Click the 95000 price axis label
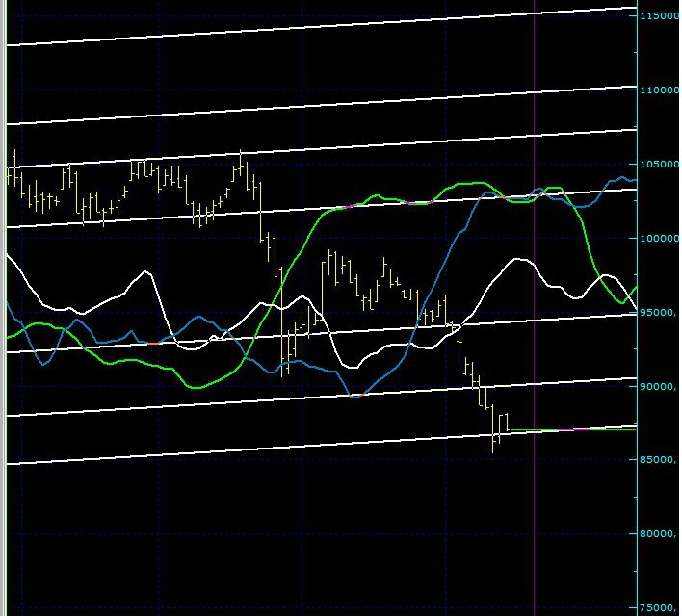The image size is (682, 616). pyautogui.click(x=658, y=313)
